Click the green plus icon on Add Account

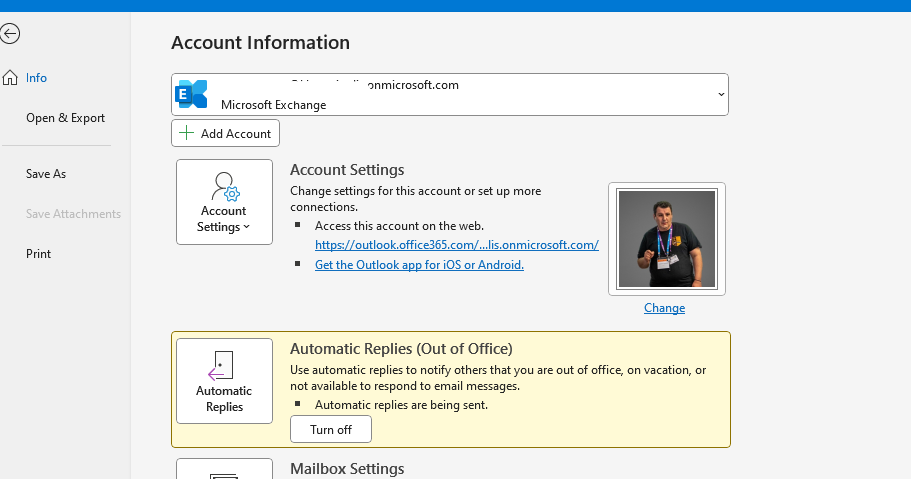point(186,133)
